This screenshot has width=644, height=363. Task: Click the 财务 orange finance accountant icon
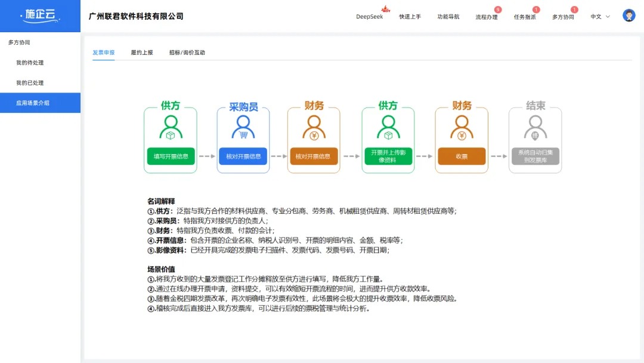click(x=314, y=128)
